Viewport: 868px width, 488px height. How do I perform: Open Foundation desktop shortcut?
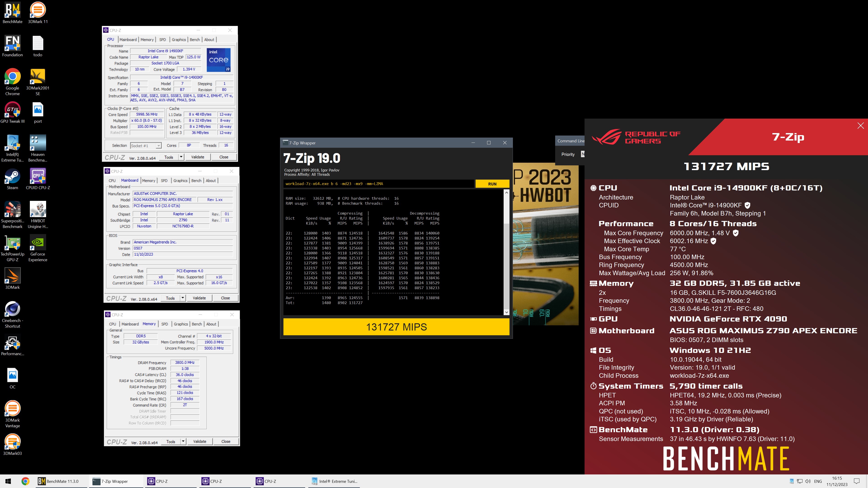pyautogui.click(x=12, y=46)
